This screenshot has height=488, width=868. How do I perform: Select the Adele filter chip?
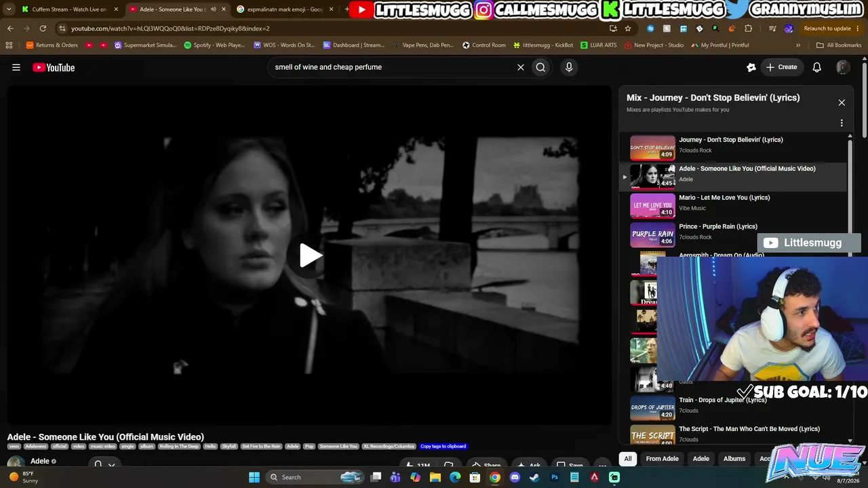pyautogui.click(x=701, y=459)
